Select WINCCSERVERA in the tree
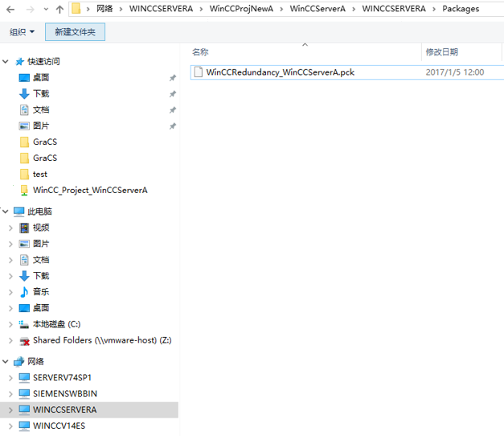Image resolution: width=504 pixels, height=436 pixels. 64,409
